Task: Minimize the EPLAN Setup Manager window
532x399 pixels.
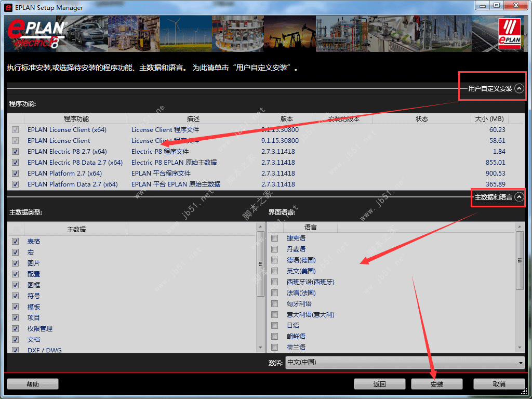Action: [x=483, y=6]
